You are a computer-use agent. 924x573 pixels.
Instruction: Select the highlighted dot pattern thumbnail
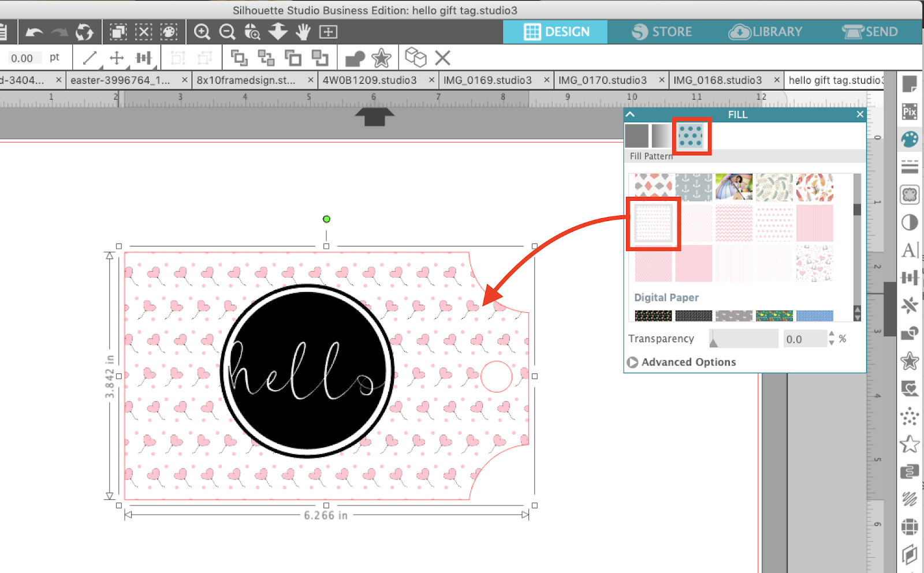653,223
